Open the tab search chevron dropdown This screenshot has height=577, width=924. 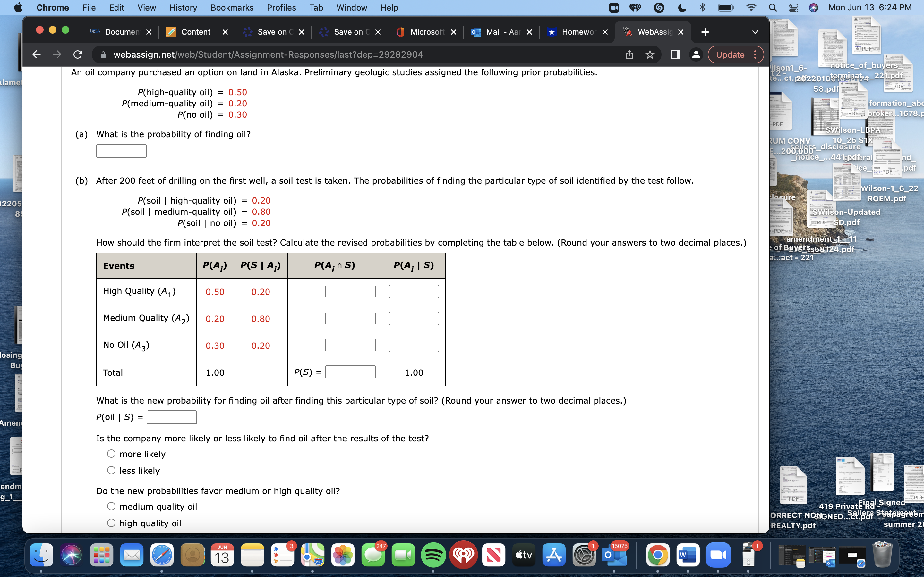756,32
